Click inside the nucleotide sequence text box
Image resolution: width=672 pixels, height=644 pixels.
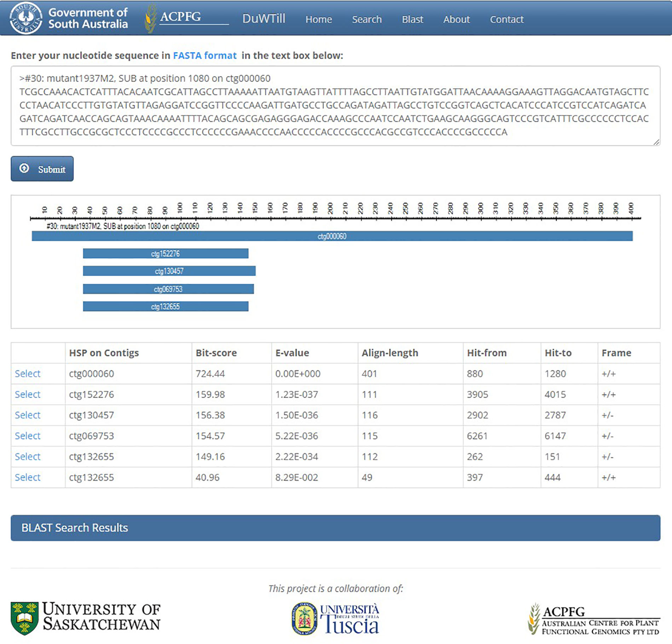pos(335,106)
